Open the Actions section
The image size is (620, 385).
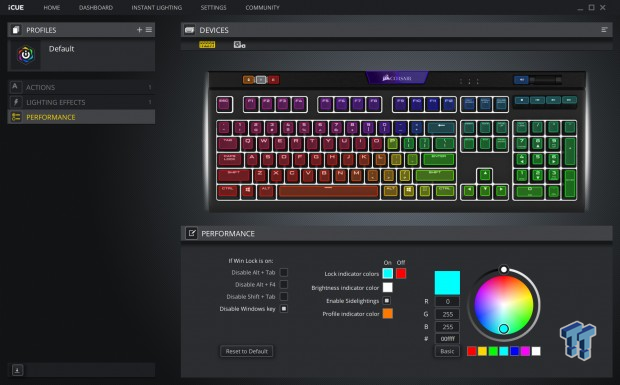pos(81,87)
